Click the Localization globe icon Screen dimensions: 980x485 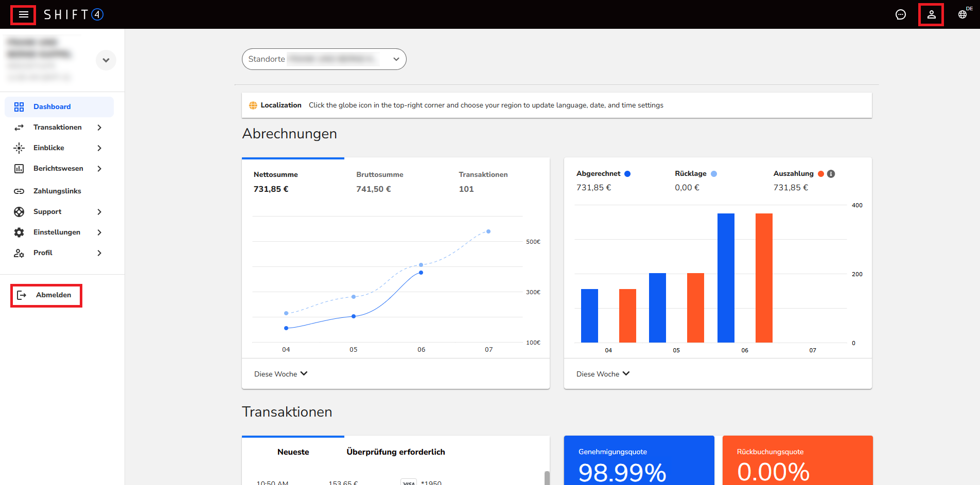(253, 105)
